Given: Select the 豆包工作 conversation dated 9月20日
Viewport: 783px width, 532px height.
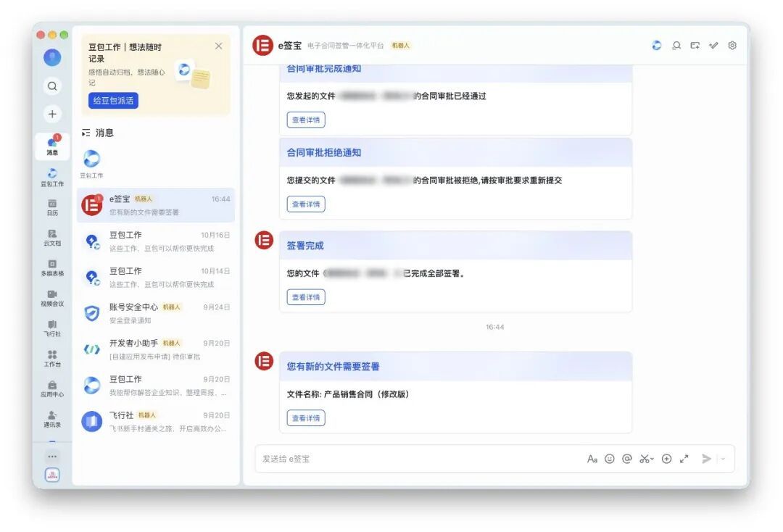Looking at the screenshot, I should 156,386.
